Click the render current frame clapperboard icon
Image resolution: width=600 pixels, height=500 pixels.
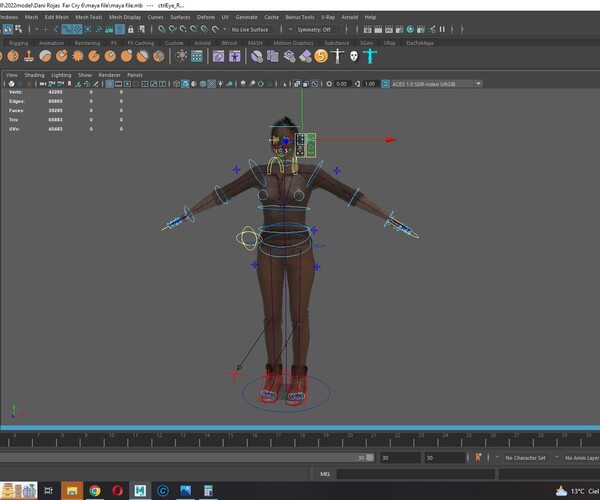378,29
